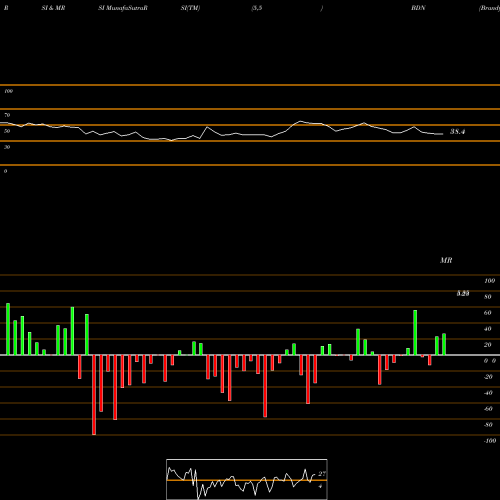Click the tallest red bar reaching -100

point(94,395)
